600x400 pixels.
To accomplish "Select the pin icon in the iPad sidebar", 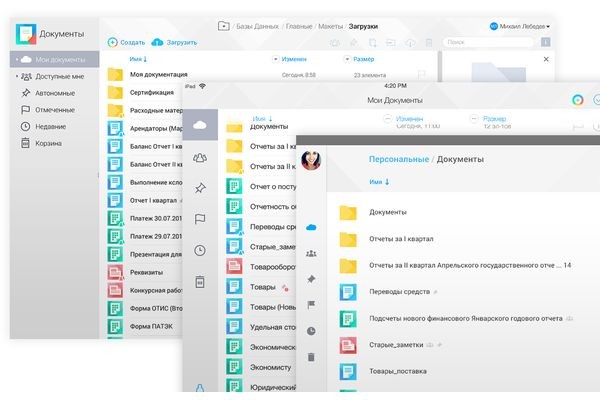I will click(200, 188).
